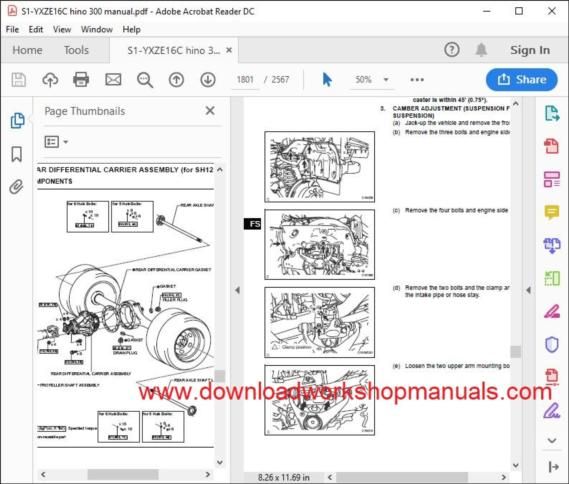Click CAMBER ADJUSTMENT heading text
Image resolution: width=569 pixels, height=484 pixels.
pos(451,112)
